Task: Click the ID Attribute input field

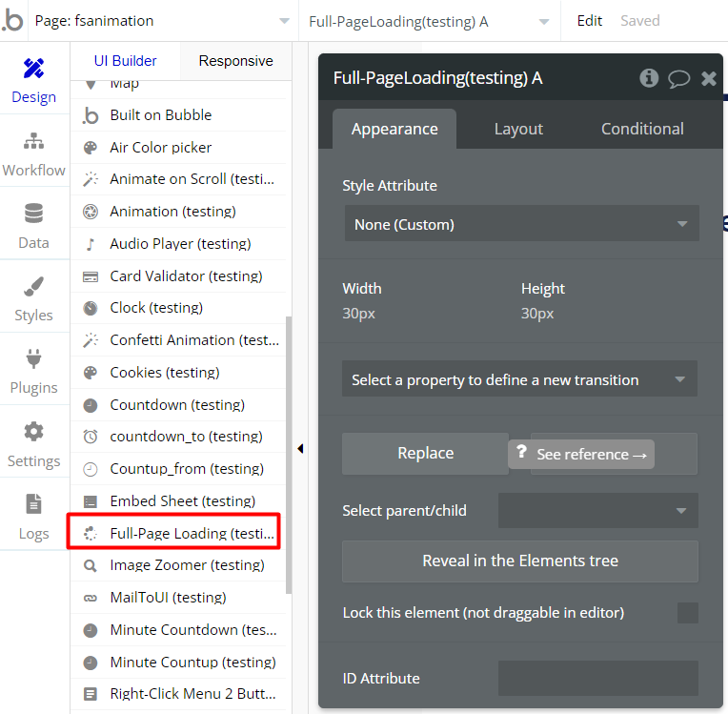Action: [x=597, y=679]
